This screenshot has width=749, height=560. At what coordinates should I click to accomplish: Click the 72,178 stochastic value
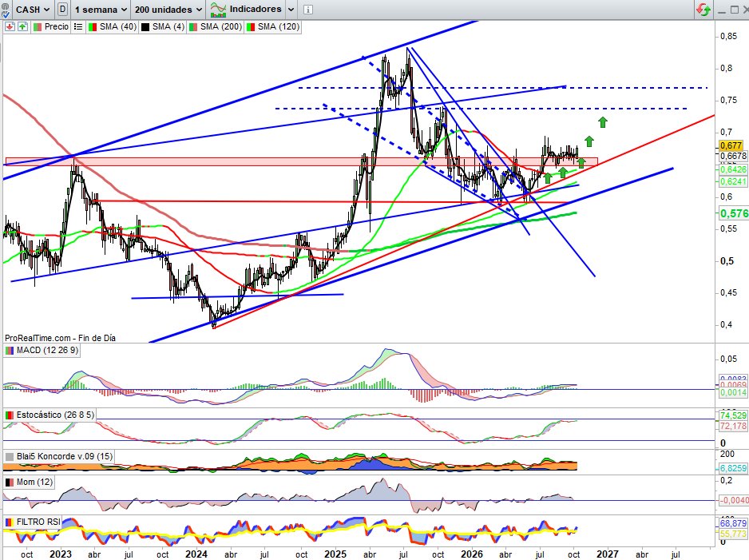coord(733,426)
